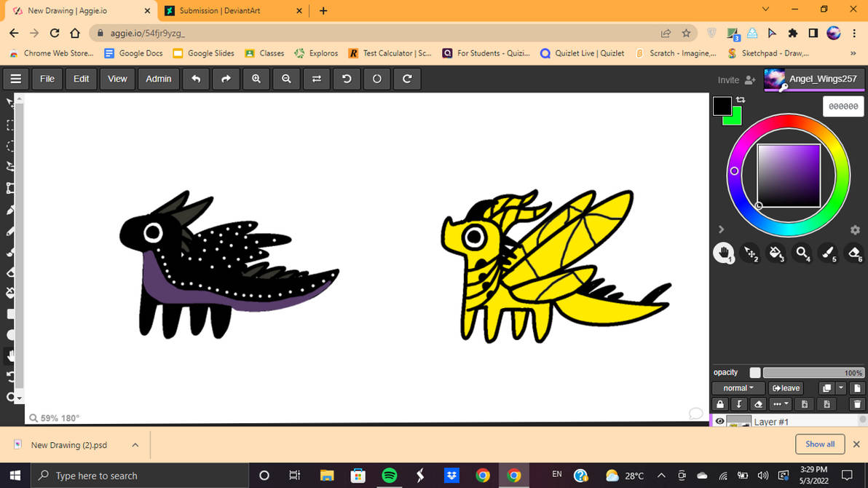The image size is (868, 488).
Task: Select the hand tool numbered 1
Action: click(725, 253)
